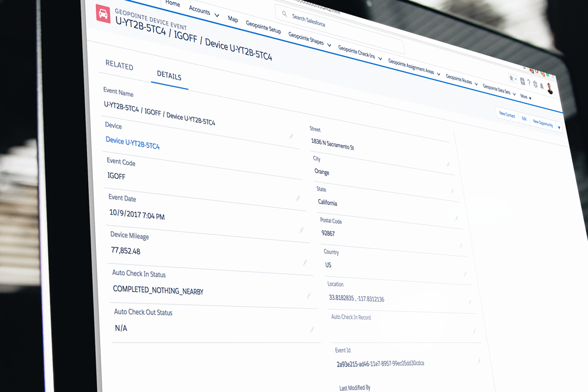
Task: Edit the Device Mileage field via pencil icon
Action: pyautogui.click(x=305, y=262)
